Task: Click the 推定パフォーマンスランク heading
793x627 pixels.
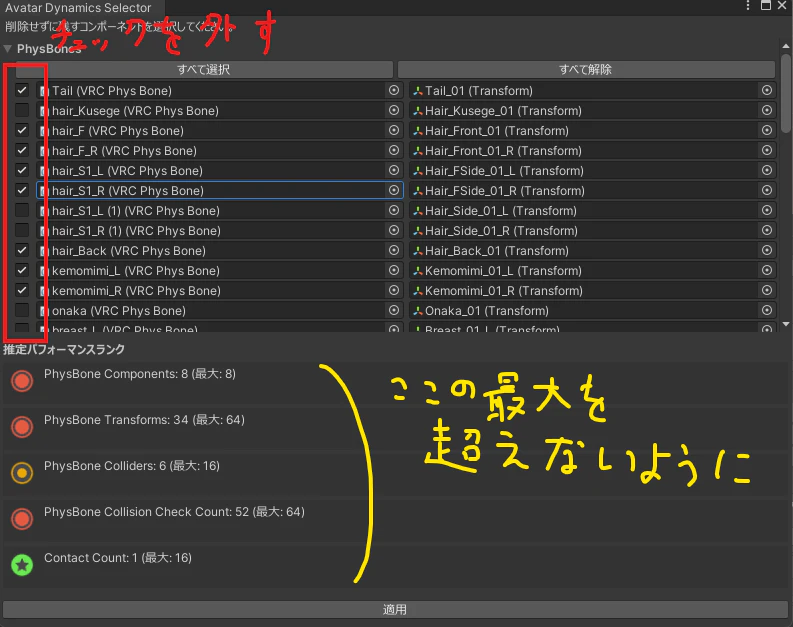Action: coord(64,349)
